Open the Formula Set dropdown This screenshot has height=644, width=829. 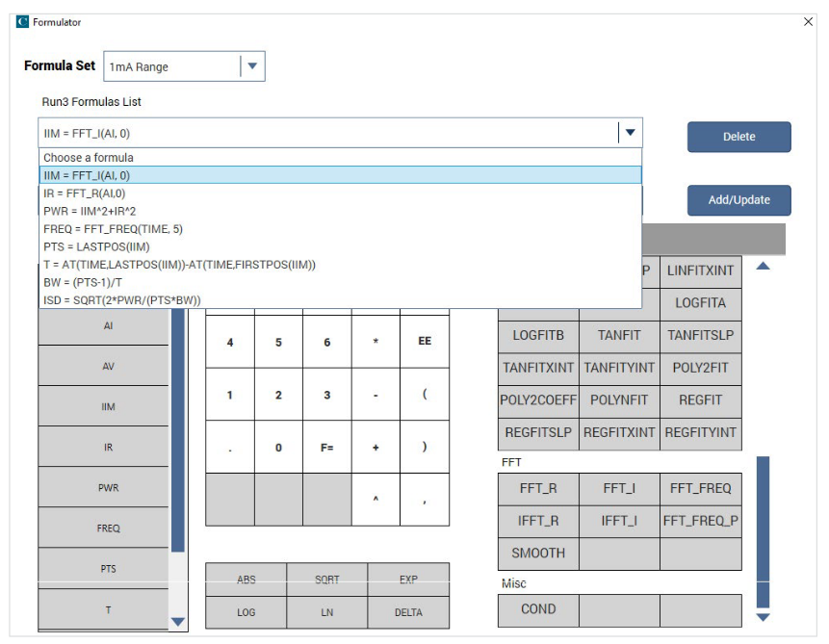(x=249, y=66)
